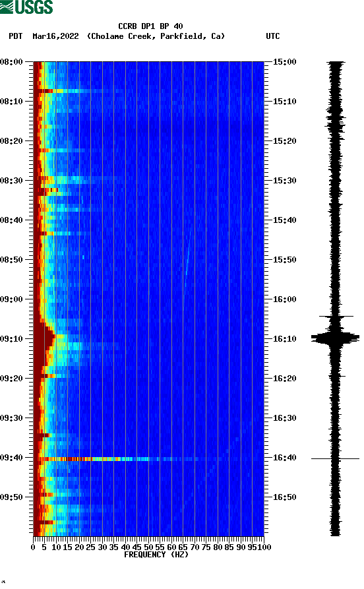Image resolution: width=364 pixels, height=589 pixels.
Task: Click the 0 Hz frequency axis label
Action: point(33,547)
